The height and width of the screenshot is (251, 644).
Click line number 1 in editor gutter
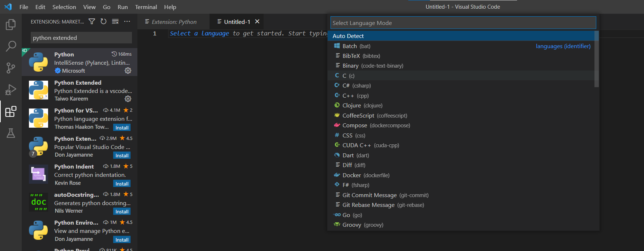point(154,33)
